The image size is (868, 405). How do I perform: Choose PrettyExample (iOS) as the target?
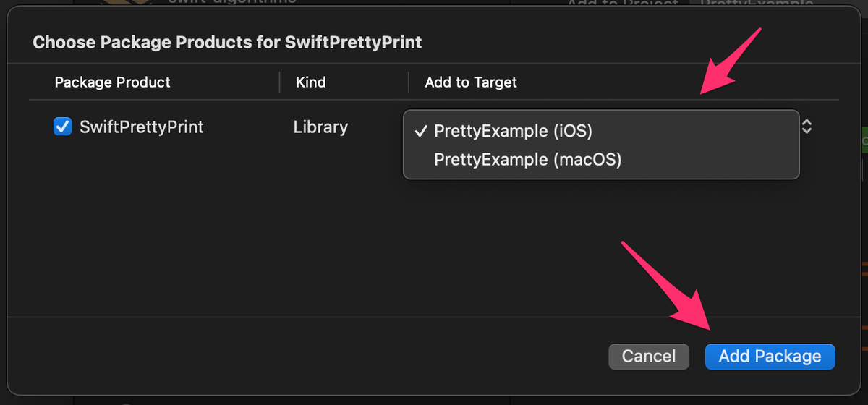click(513, 131)
